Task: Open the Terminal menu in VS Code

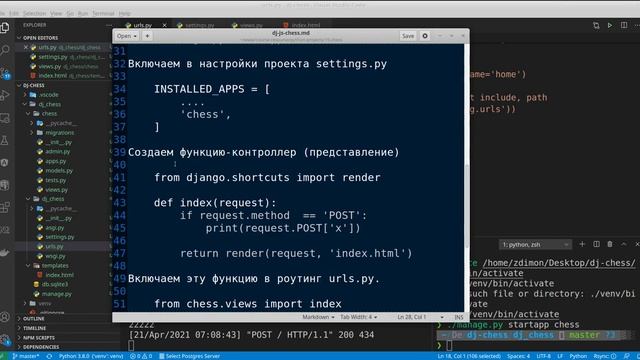Action: [x=103, y=13]
